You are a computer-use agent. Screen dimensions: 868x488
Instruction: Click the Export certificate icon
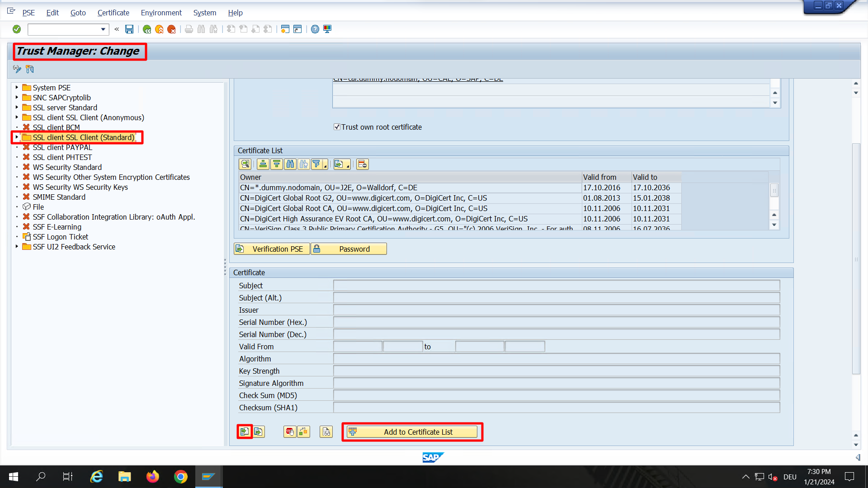(259, 432)
